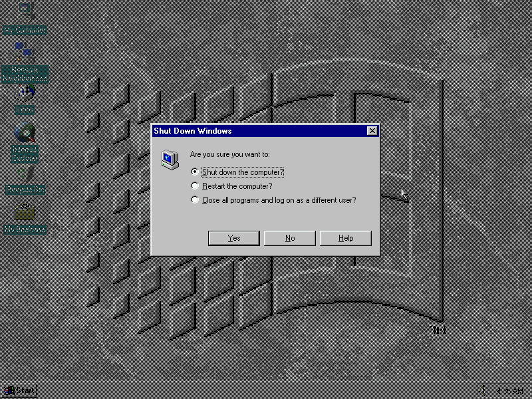532x399 pixels.
Task: Click the 'Are you sure you want to:' text
Action: tap(229, 154)
